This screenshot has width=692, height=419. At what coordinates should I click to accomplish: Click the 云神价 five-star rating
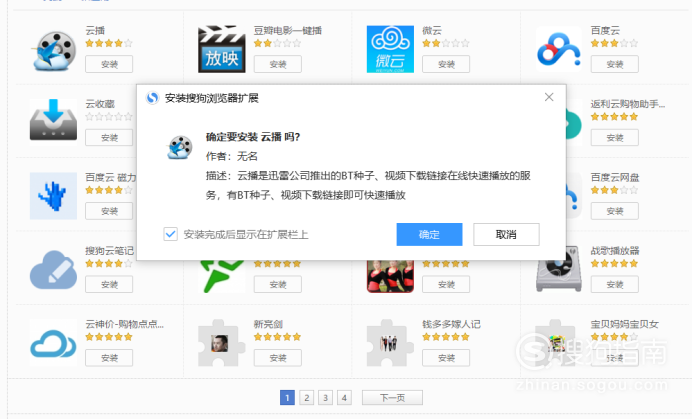[x=109, y=337]
